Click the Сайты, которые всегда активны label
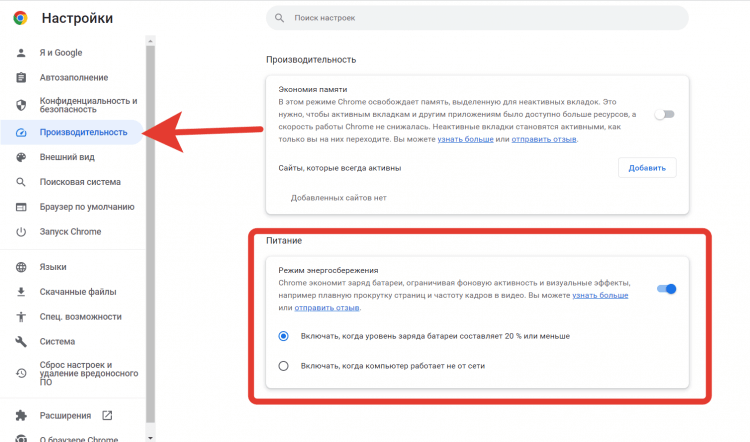Viewport: 750px width, 442px height. (340, 168)
